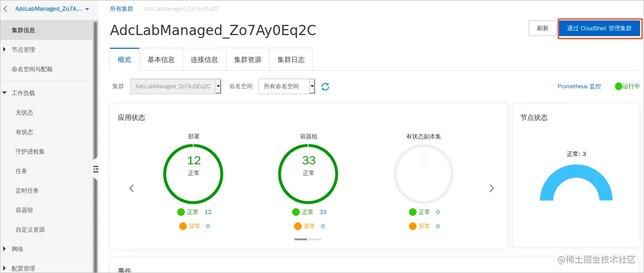Open 守护进程集 in sidebar

pyautogui.click(x=30, y=152)
